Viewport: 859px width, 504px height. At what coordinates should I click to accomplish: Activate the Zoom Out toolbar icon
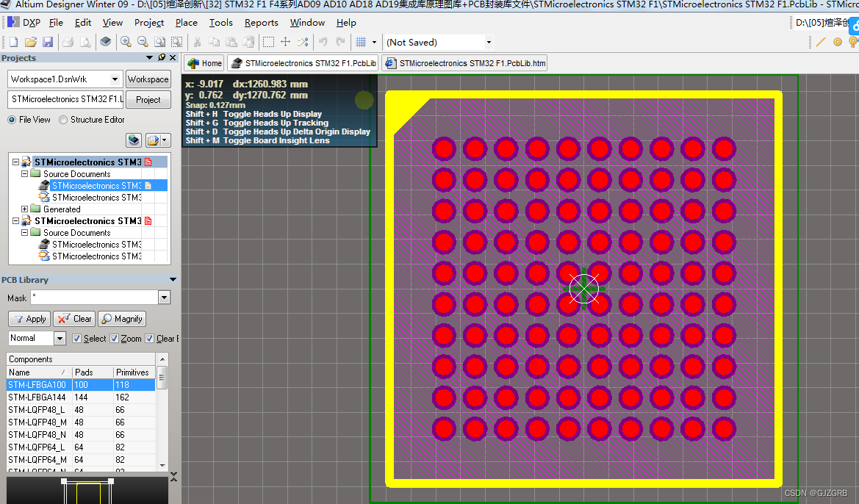tap(143, 42)
